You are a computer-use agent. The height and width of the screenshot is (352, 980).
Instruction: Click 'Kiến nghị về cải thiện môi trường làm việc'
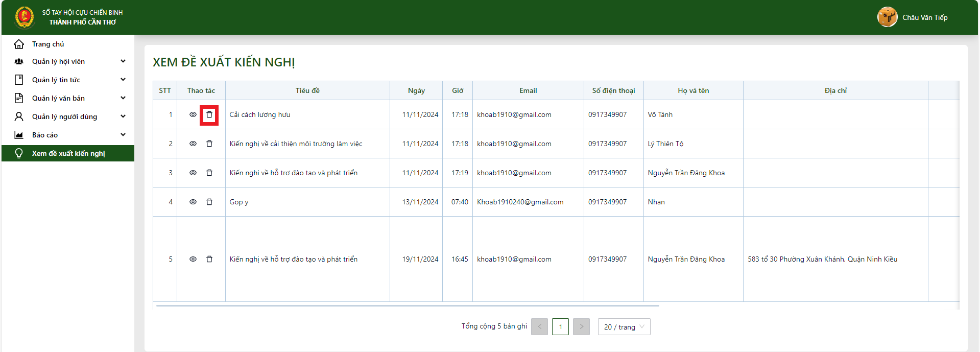coord(296,144)
